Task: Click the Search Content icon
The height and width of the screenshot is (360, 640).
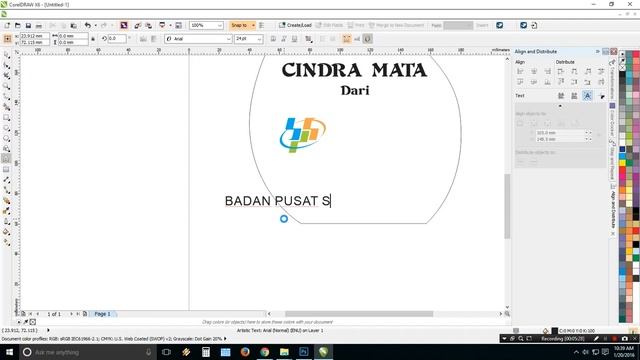Action: (124, 25)
